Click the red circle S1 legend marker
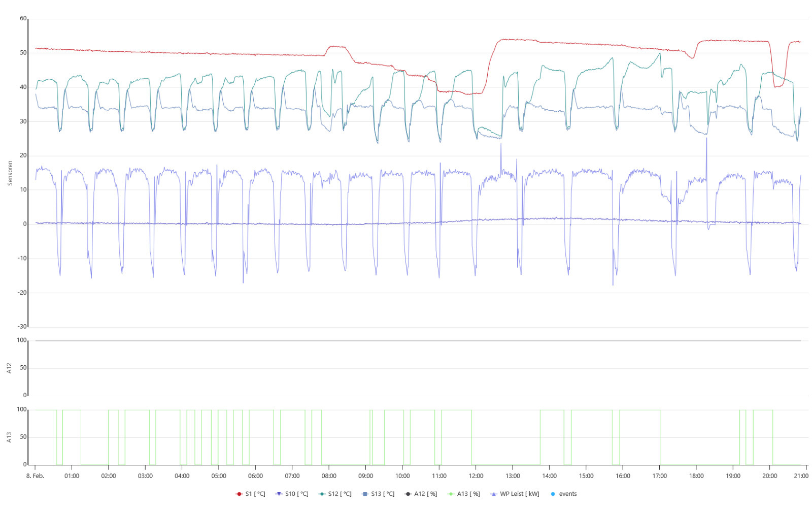 tap(239, 494)
